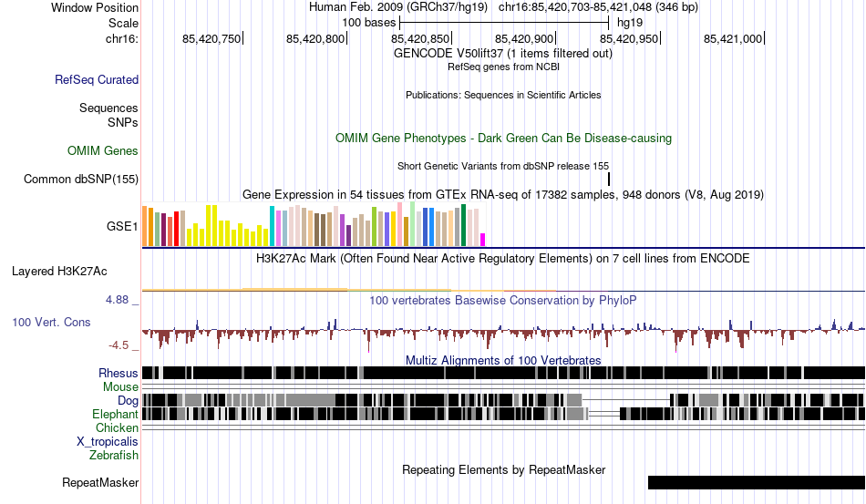The height and width of the screenshot is (504, 866).
Task: Open the 100 Vert. Cons track label
Action: click(51, 323)
